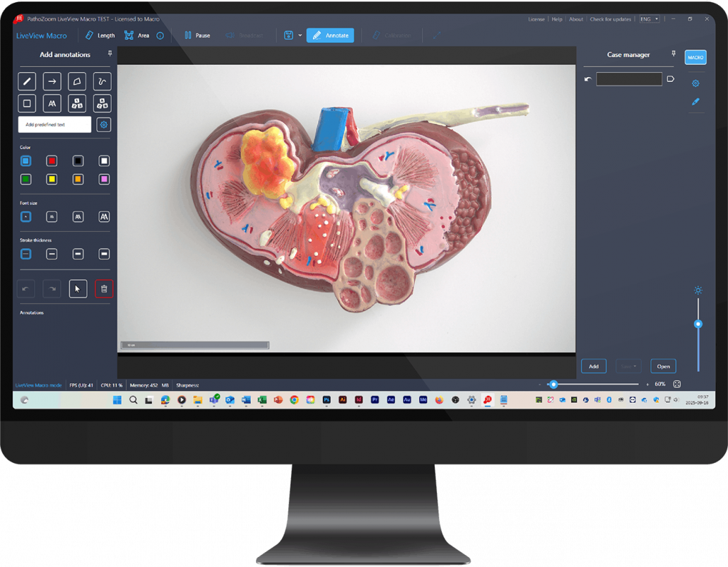This screenshot has height=567, width=728.
Task: Pick the red color swatch
Action: (x=52, y=161)
